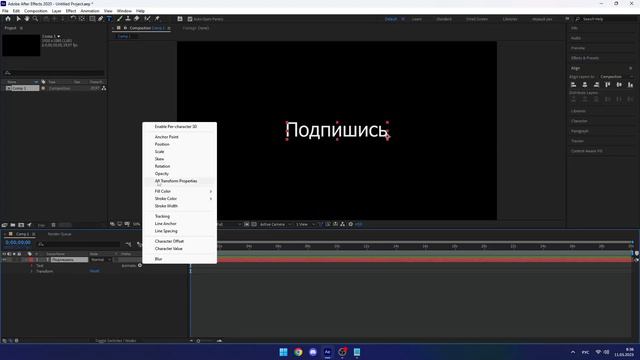The image size is (640, 360).
Task: Open layer blending mode Normal dropdown
Action: tap(100, 260)
